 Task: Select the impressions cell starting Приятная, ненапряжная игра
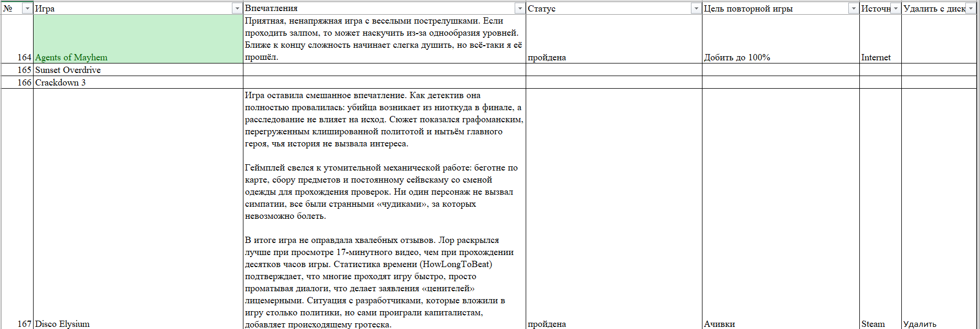(385, 39)
